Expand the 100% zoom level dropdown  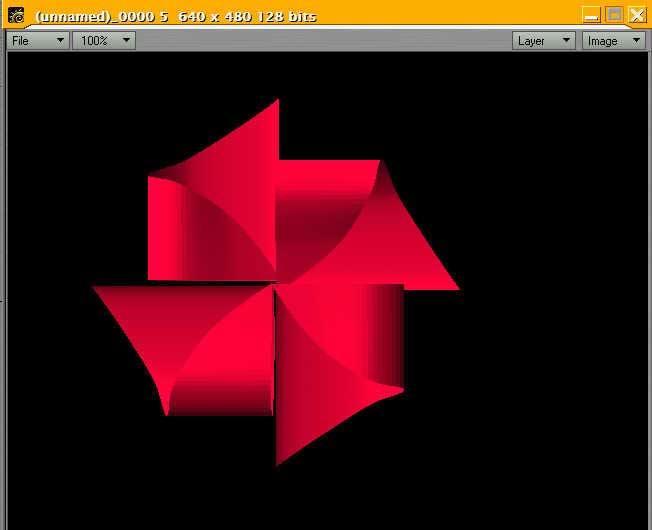click(x=103, y=41)
